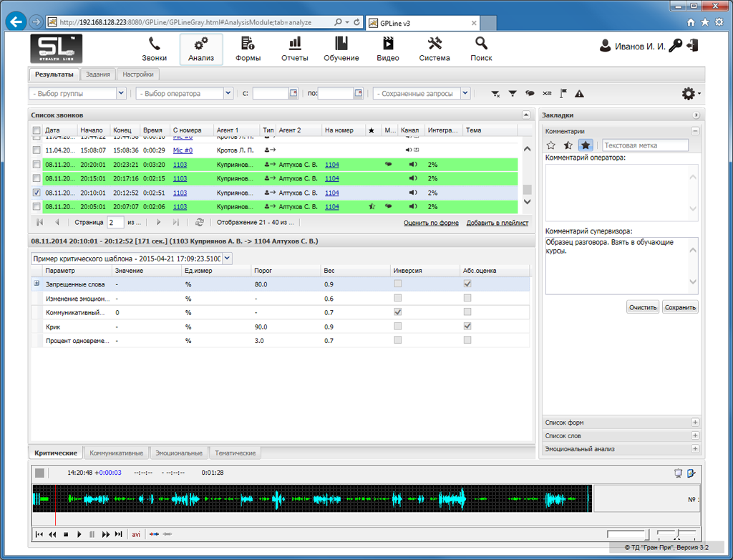This screenshot has width=733, height=560.
Task: Click the Добавить в плейлист link
Action: pyautogui.click(x=497, y=223)
